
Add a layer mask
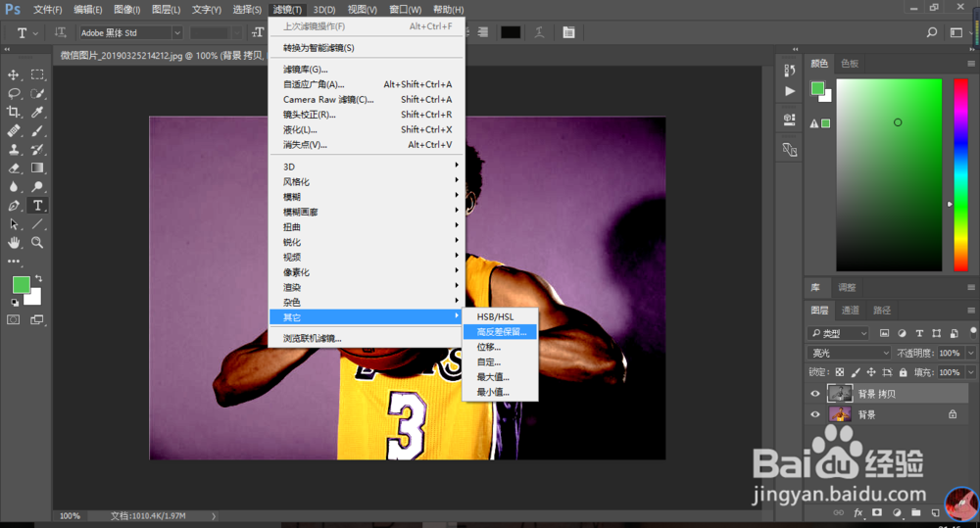pyautogui.click(x=877, y=513)
